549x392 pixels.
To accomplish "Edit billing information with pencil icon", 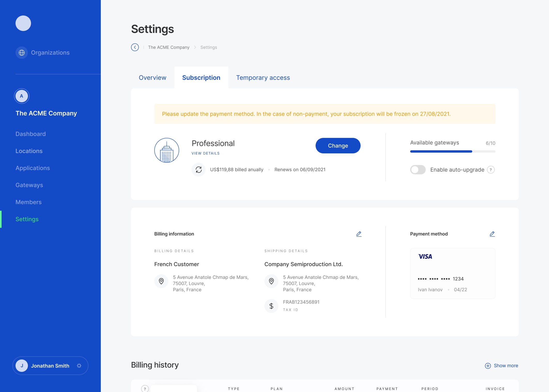I will point(359,234).
